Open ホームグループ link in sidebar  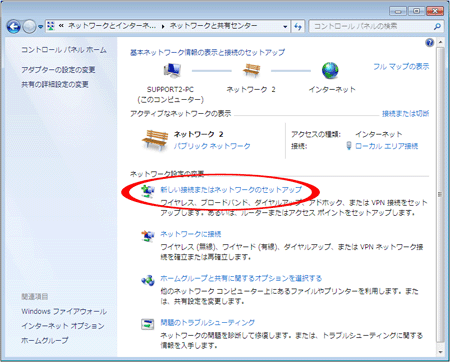pyautogui.click(x=45, y=340)
